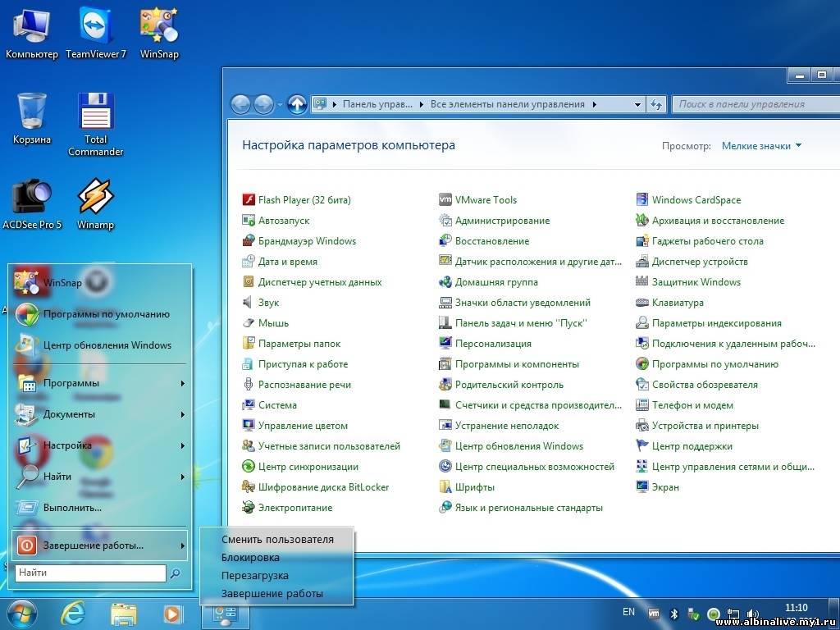Viewport: 840px width, 630px height.
Task: Go up one level with the Up arrow button
Action: tap(297, 104)
